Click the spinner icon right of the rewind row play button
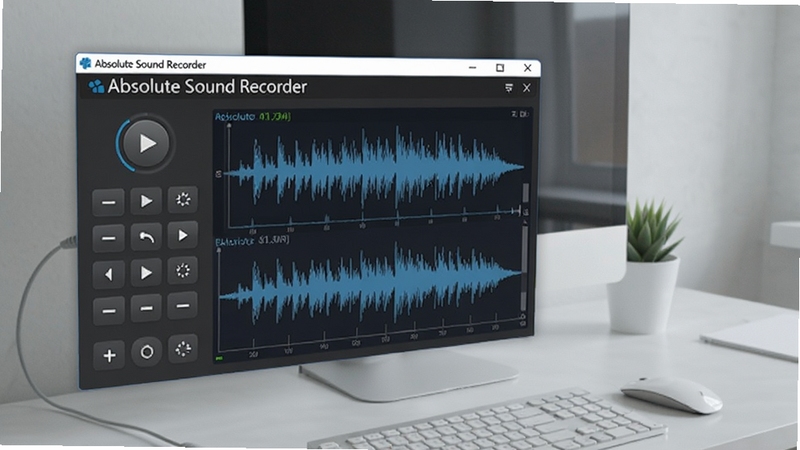 click(183, 270)
